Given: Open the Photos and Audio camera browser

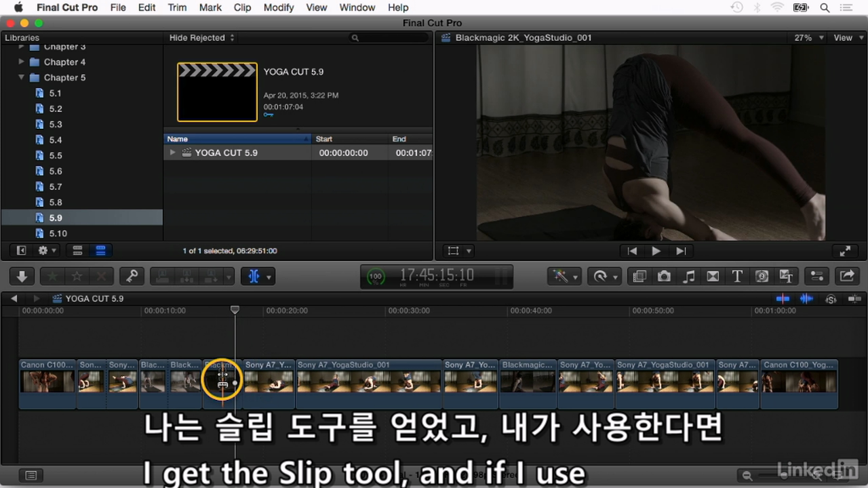Looking at the screenshot, I should (x=664, y=277).
